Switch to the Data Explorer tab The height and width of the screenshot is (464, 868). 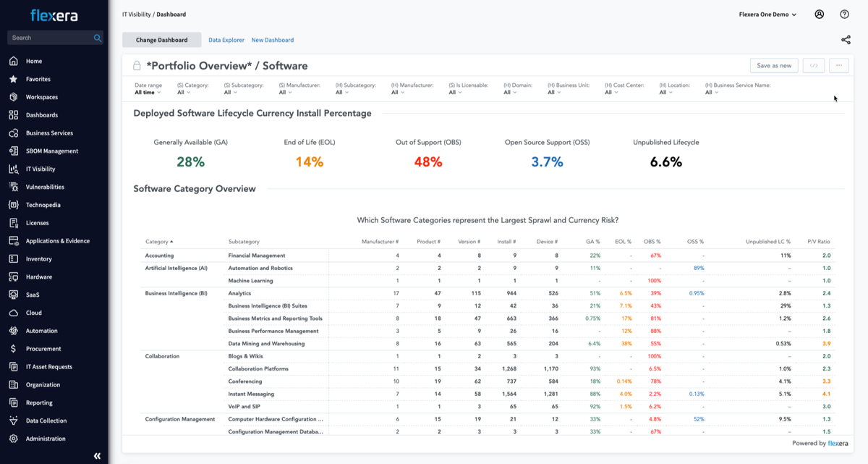click(226, 40)
